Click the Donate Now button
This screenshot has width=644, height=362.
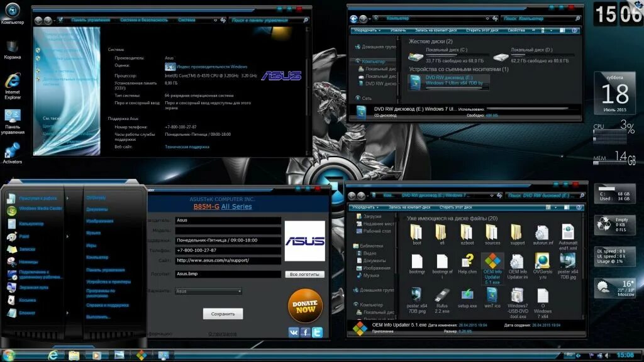point(305,306)
